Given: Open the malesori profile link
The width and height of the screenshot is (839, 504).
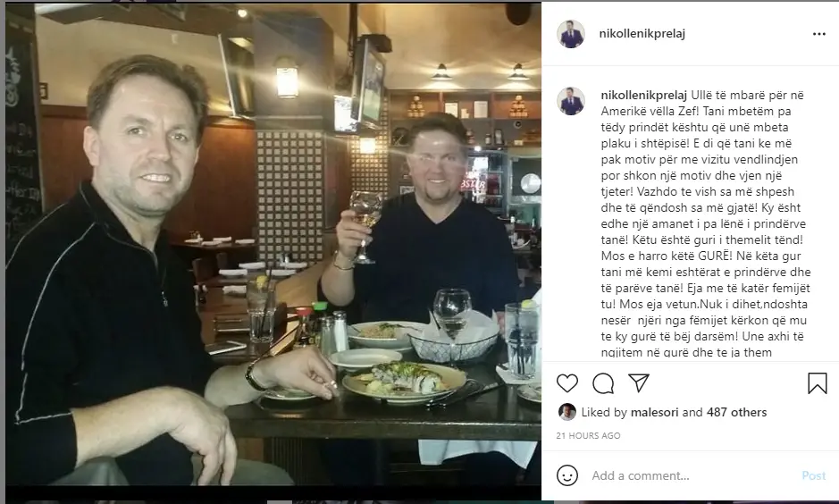Looking at the screenshot, I should click(x=654, y=412).
